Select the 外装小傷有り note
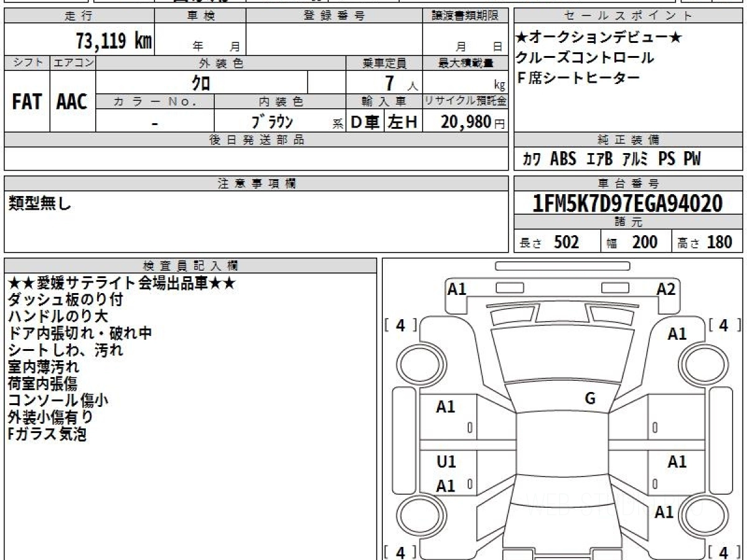 pyautogui.click(x=50, y=418)
